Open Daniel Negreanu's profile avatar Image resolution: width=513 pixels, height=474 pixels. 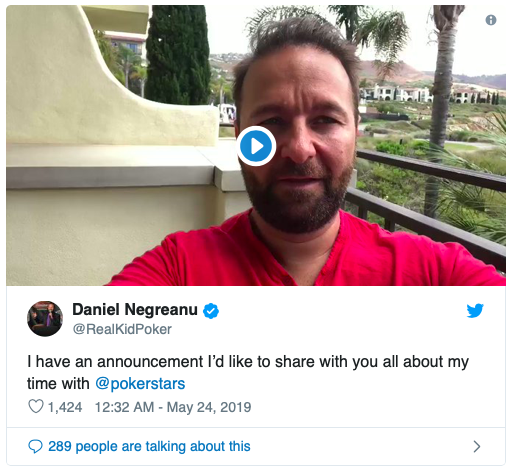[x=45, y=318]
